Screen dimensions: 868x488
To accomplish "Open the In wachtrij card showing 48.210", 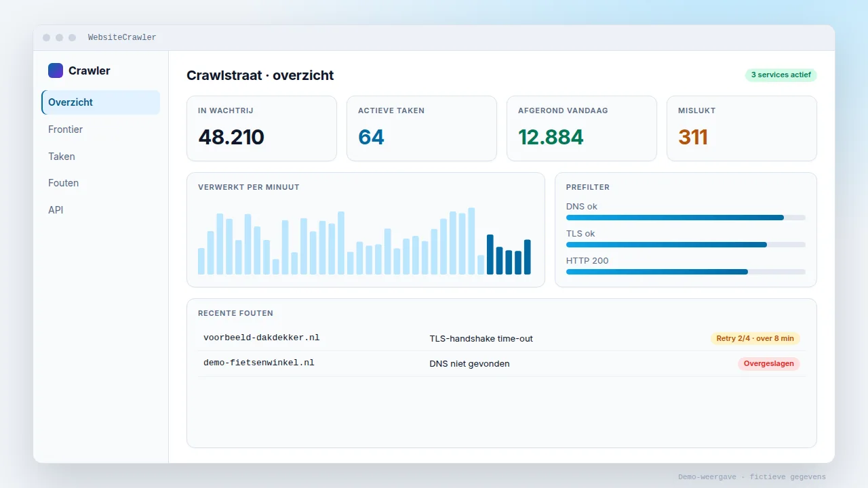I will pos(262,129).
